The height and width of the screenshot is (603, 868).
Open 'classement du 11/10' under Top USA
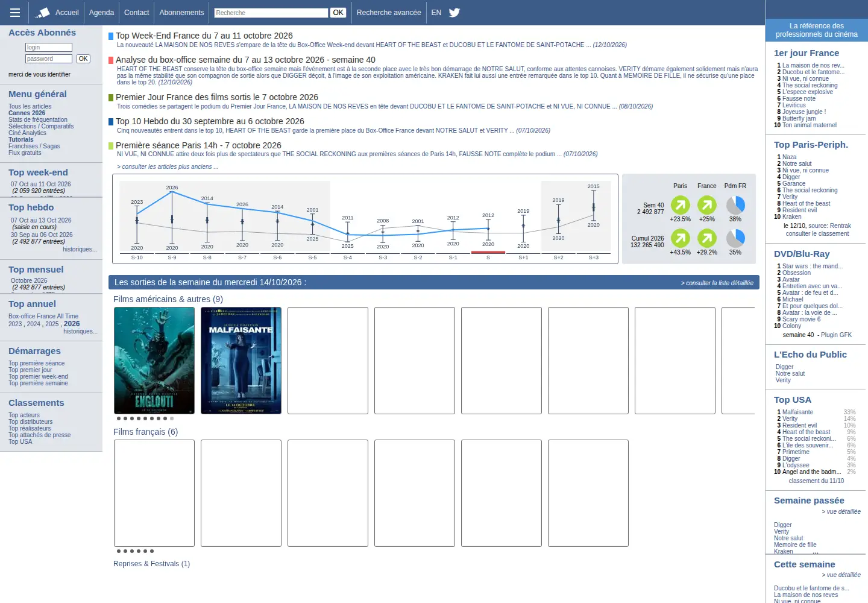(816, 481)
